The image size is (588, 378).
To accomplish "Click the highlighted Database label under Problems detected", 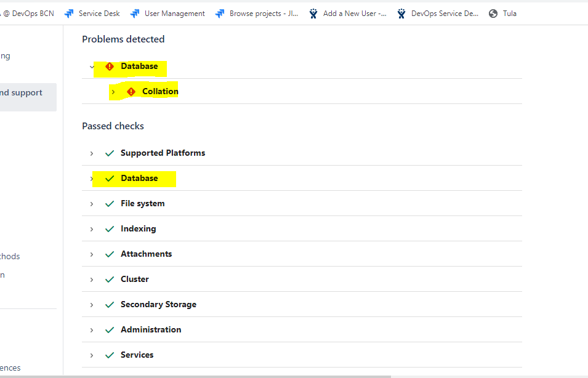I will [139, 66].
